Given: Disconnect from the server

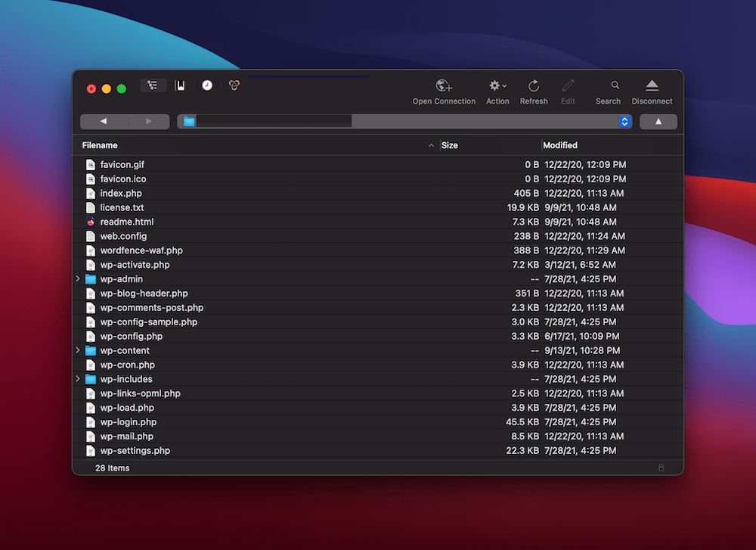Looking at the screenshot, I should click(x=652, y=86).
